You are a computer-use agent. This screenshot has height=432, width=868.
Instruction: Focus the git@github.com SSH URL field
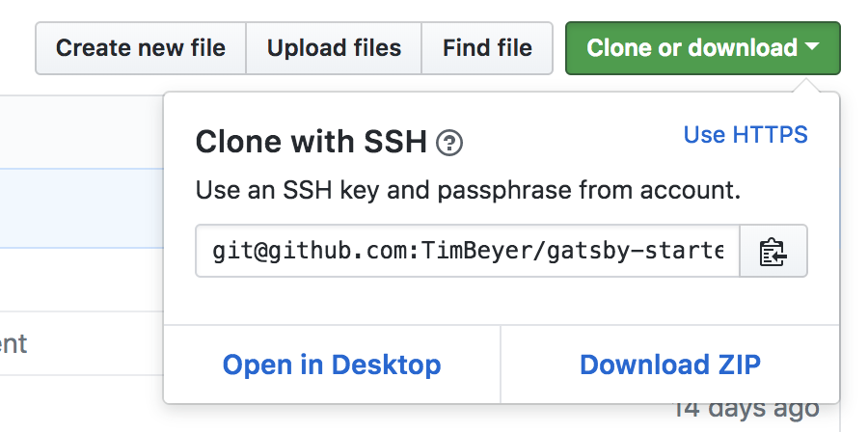[467, 251]
